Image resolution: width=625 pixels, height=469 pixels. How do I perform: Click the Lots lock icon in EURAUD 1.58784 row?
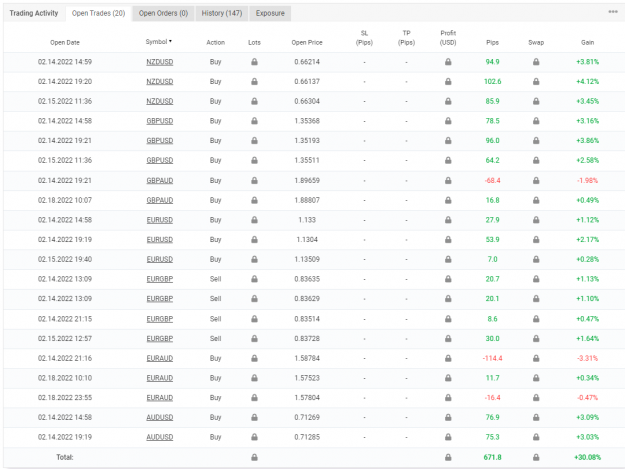click(x=254, y=358)
